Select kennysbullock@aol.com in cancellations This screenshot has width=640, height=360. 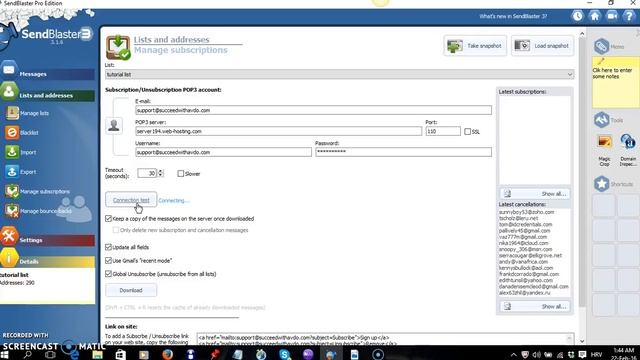[526, 268]
